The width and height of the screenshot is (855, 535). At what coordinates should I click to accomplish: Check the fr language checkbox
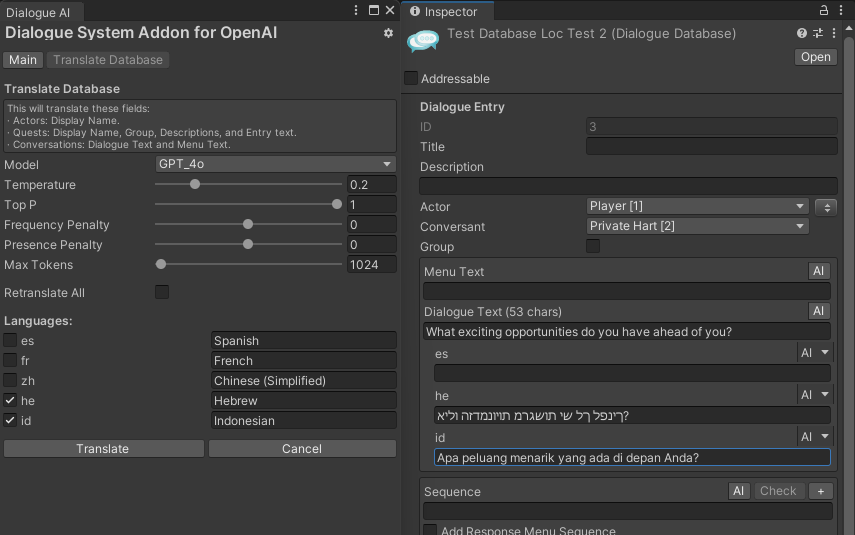(10, 360)
